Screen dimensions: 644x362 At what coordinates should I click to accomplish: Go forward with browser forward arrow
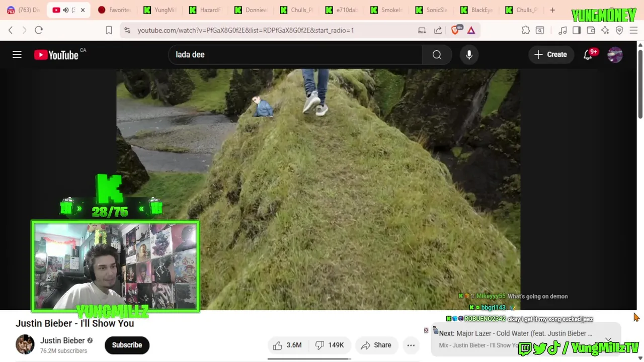coord(24,30)
